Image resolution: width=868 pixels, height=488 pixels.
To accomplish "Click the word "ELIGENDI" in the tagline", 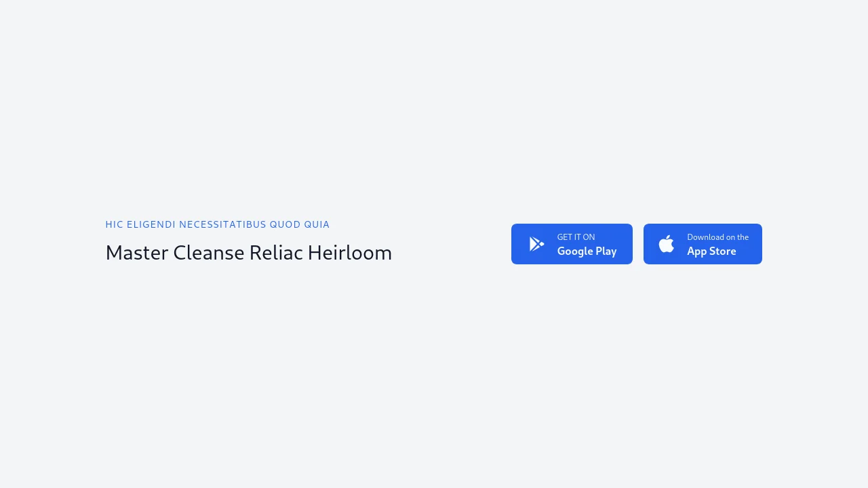I will (151, 224).
